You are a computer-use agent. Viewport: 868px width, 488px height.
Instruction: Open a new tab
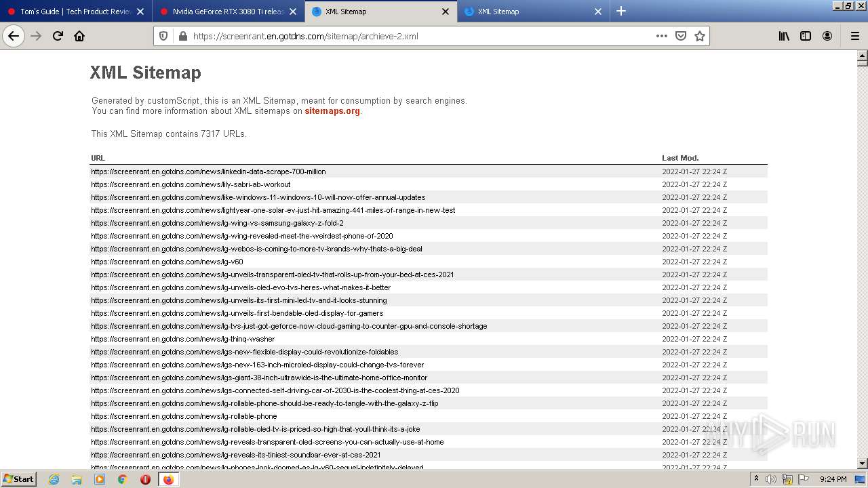coord(620,11)
